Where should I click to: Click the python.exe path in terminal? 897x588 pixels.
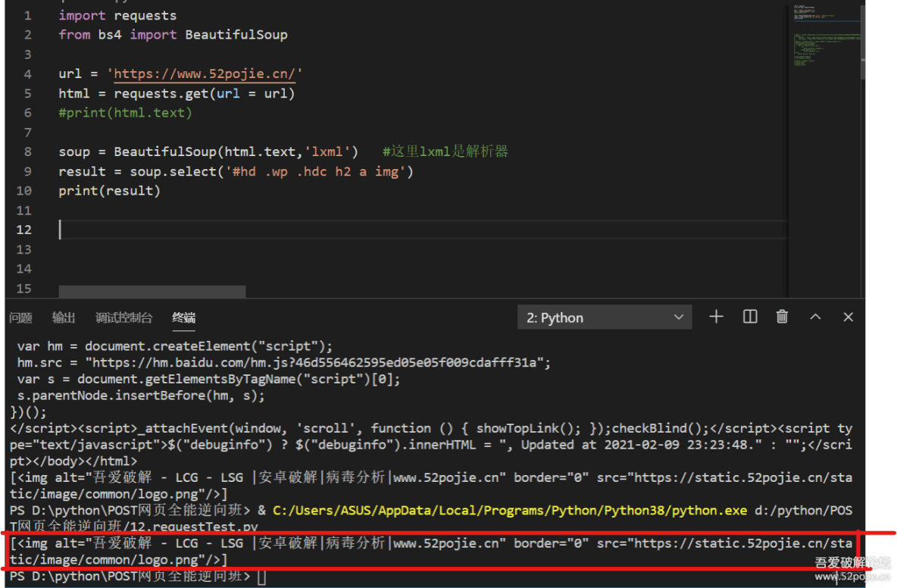[510, 510]
